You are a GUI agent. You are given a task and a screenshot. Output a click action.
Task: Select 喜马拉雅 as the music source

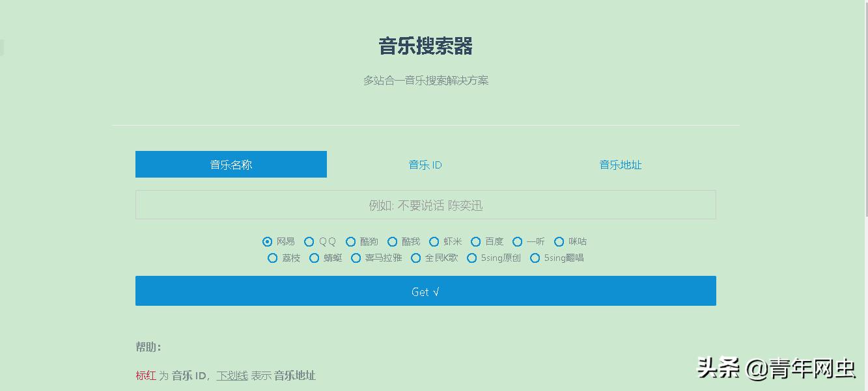click(356, 258)
